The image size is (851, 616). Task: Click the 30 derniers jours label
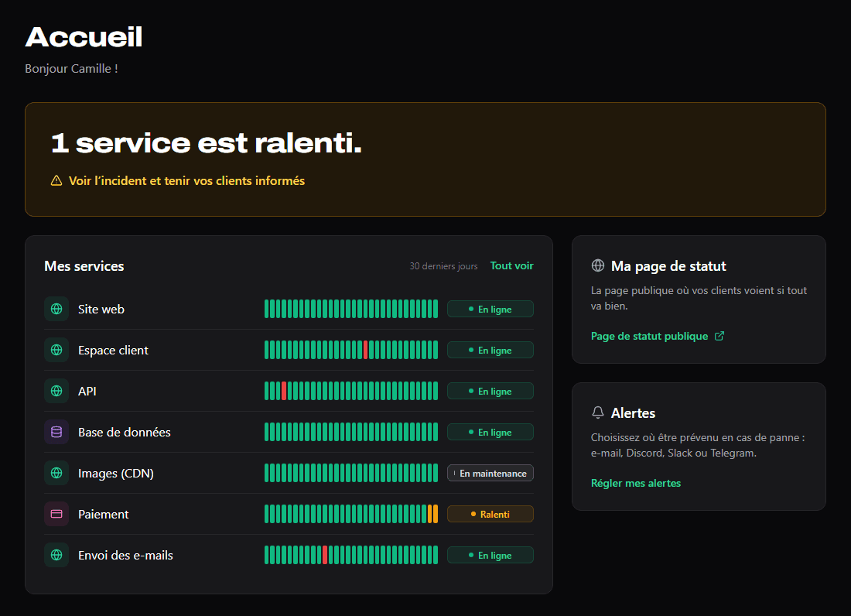point(443,266)
